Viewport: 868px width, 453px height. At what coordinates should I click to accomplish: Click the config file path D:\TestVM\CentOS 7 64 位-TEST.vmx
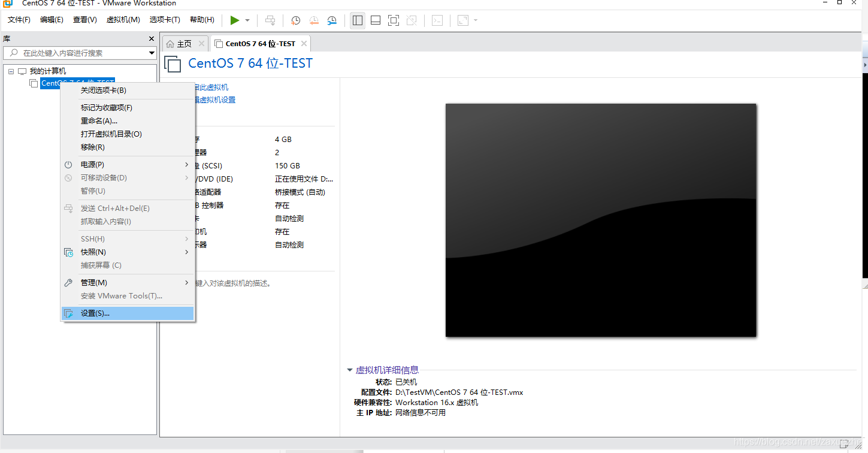(459, 392)
